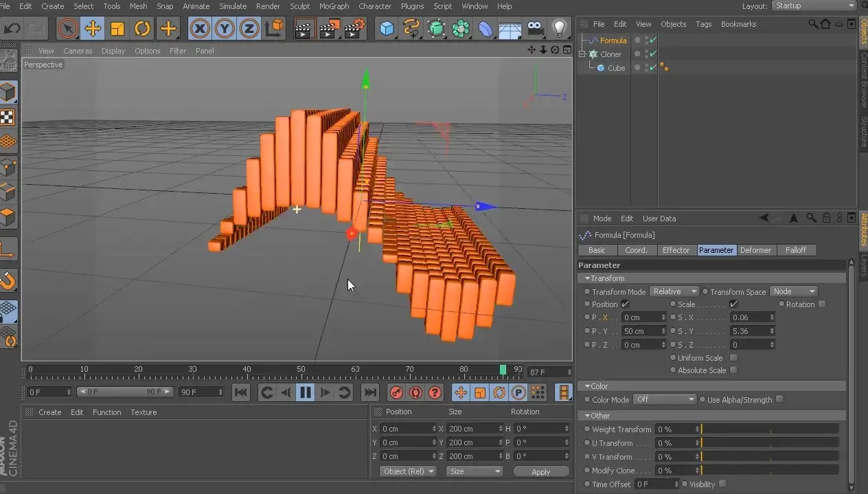Open the Layout Startup dropdown
This screenshot has height=494, width=868.
click(814, 5)
